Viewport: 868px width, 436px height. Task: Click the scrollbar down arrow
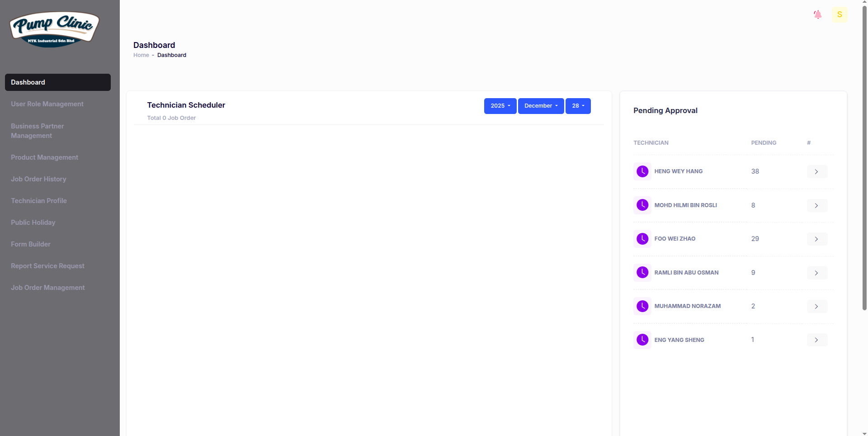point(864,433)
